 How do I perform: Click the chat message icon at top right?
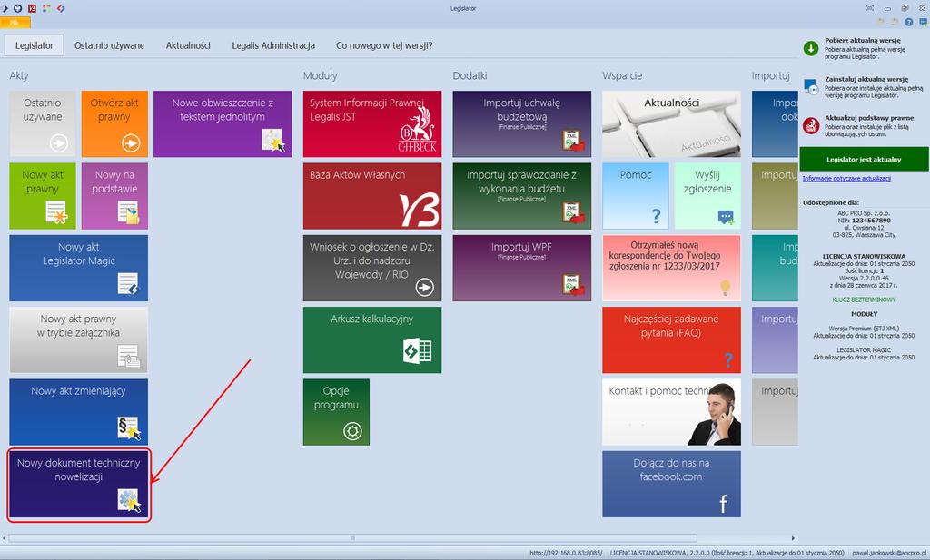click(923, 22)
